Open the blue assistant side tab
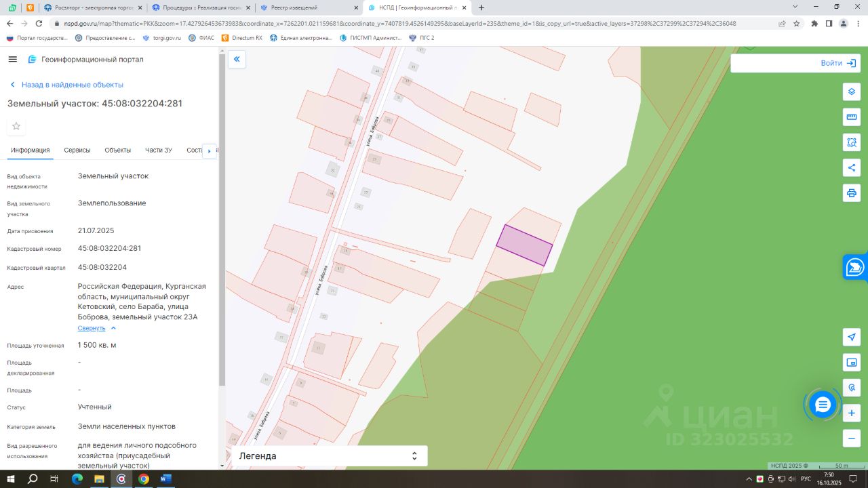The width and height of the screenshot is (868, 488). [855, 267]
